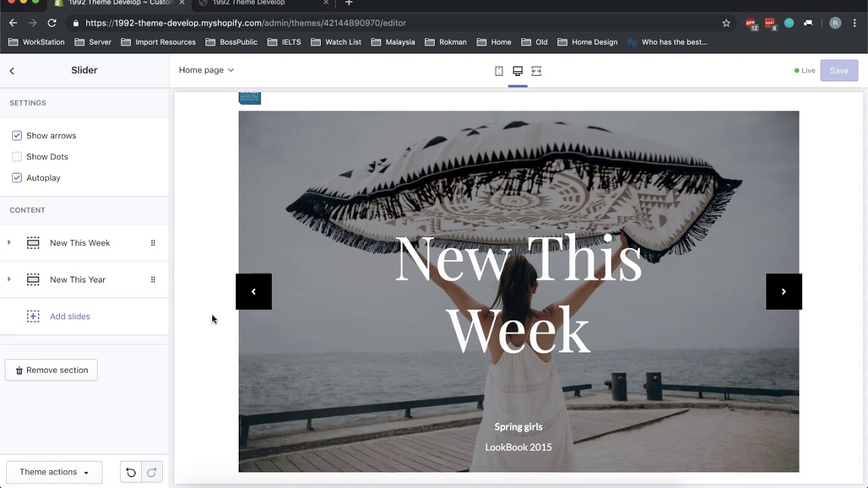
Task: Click Add slides link
Action: 70,317
